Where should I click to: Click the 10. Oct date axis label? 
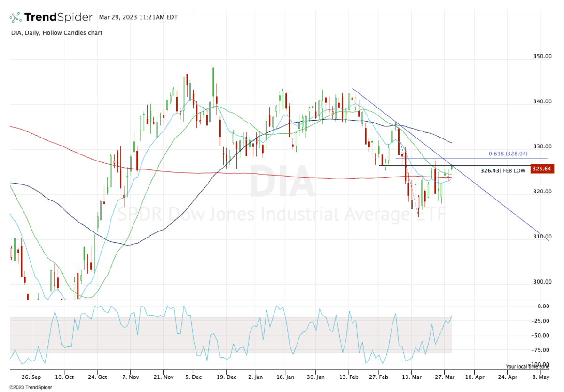click(64, 377)
